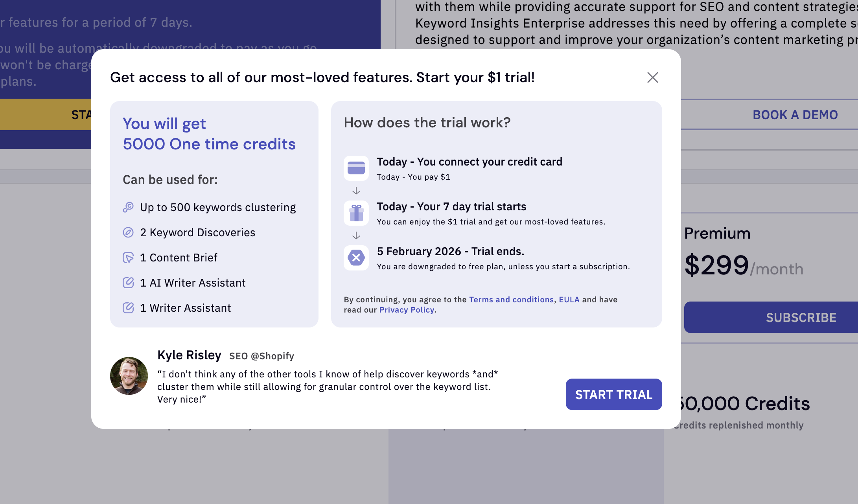
Task: Click the credit card icon
Action: pos(356,168)
